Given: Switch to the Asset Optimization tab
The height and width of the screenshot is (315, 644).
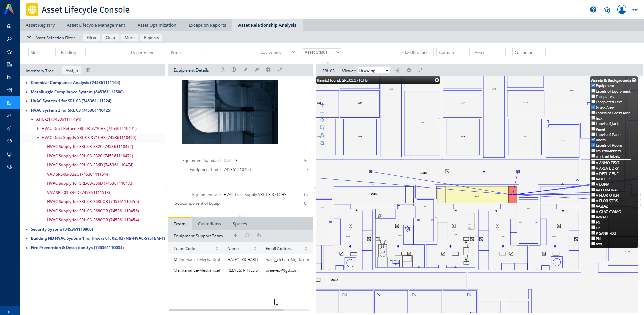Looking at the screenshot, I should [x=157, y=25].
